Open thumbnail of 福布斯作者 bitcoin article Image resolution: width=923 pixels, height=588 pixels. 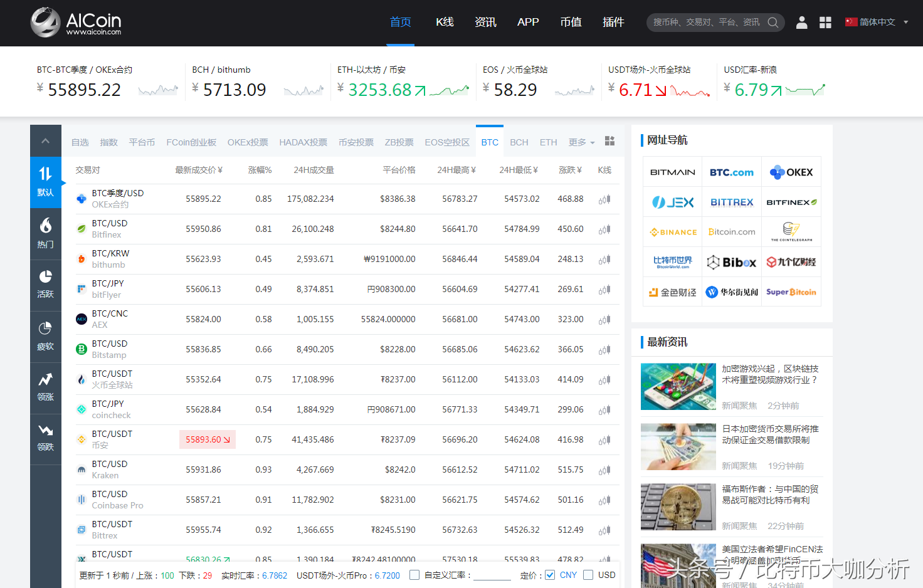click(678, 507)
